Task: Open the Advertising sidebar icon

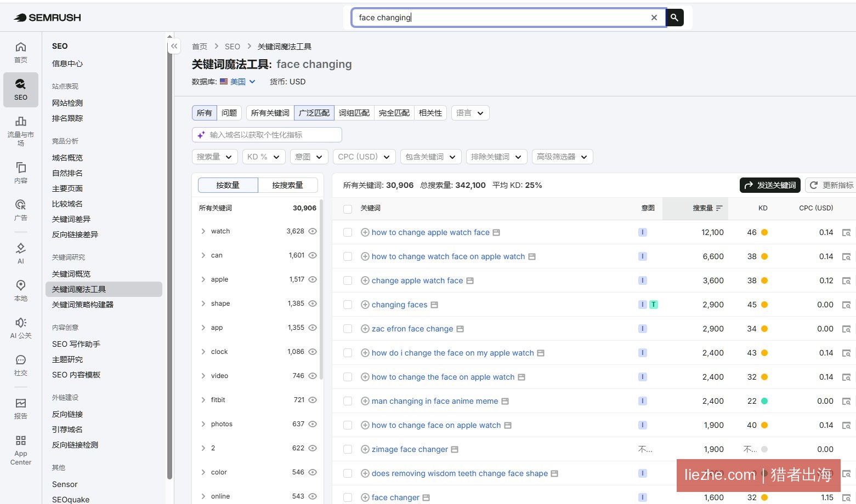Action: click(21, 210)
